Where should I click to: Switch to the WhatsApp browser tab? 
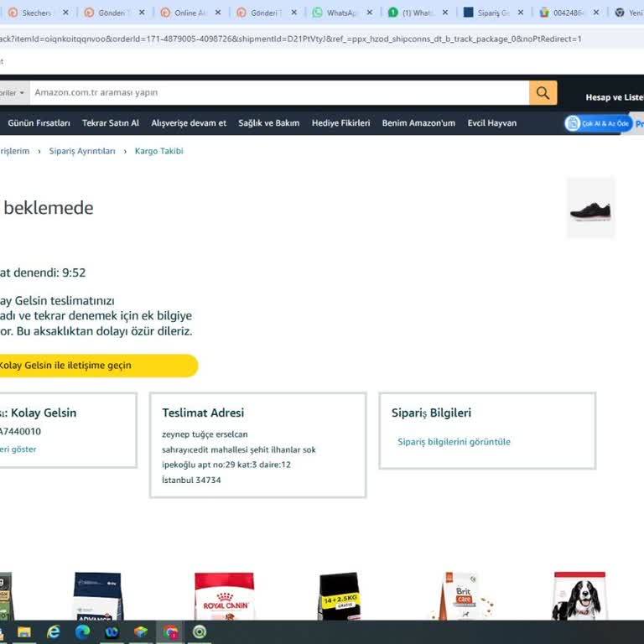341,13
